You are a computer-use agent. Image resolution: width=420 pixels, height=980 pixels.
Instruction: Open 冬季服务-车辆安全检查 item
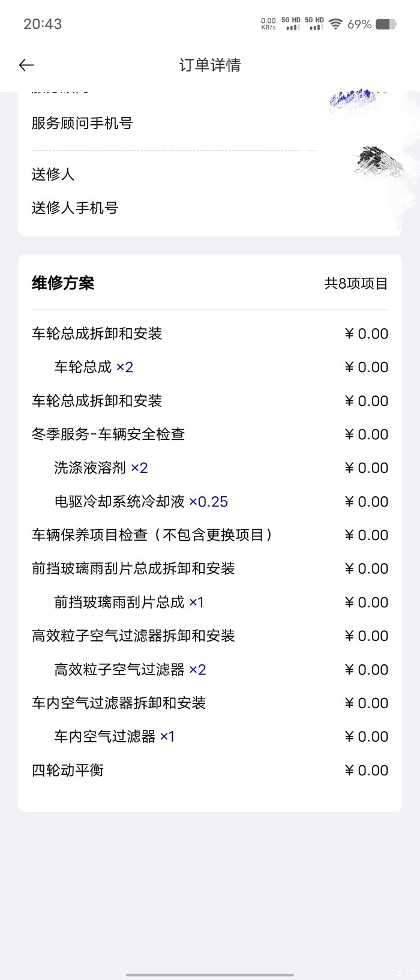[x=109, y=434]
